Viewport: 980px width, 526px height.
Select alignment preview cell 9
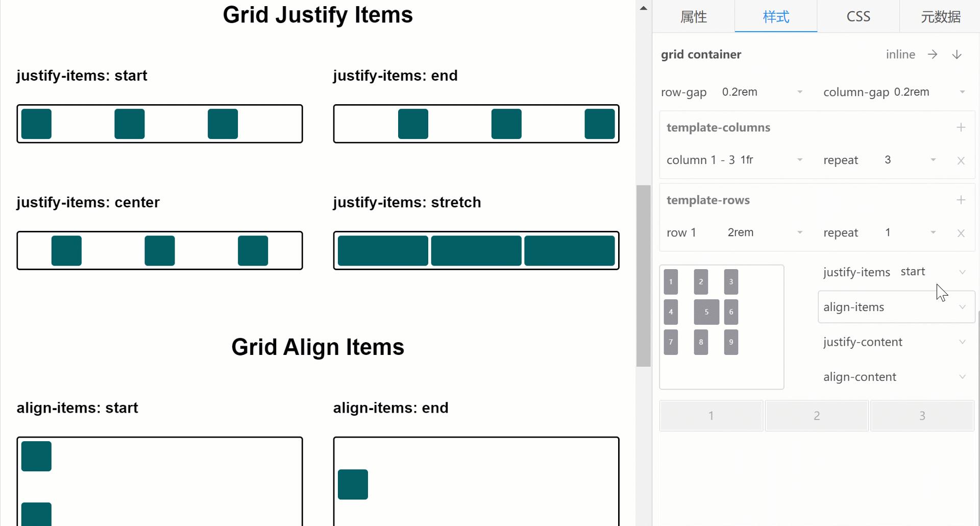coord(731,342)
